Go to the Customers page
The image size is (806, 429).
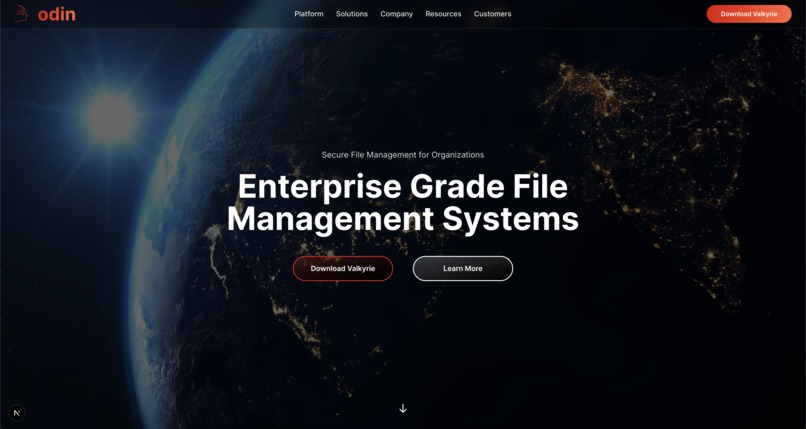click(492, 14)
